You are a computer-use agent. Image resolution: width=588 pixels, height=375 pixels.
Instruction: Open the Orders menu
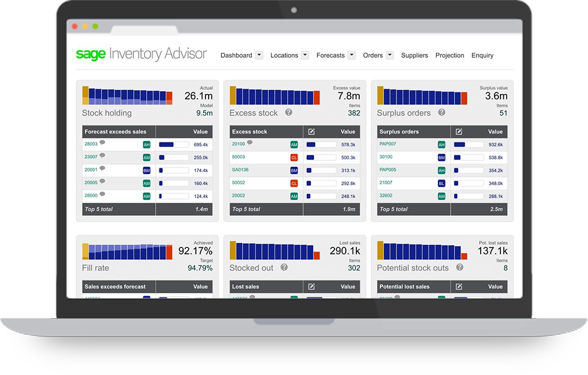[373, 55]
